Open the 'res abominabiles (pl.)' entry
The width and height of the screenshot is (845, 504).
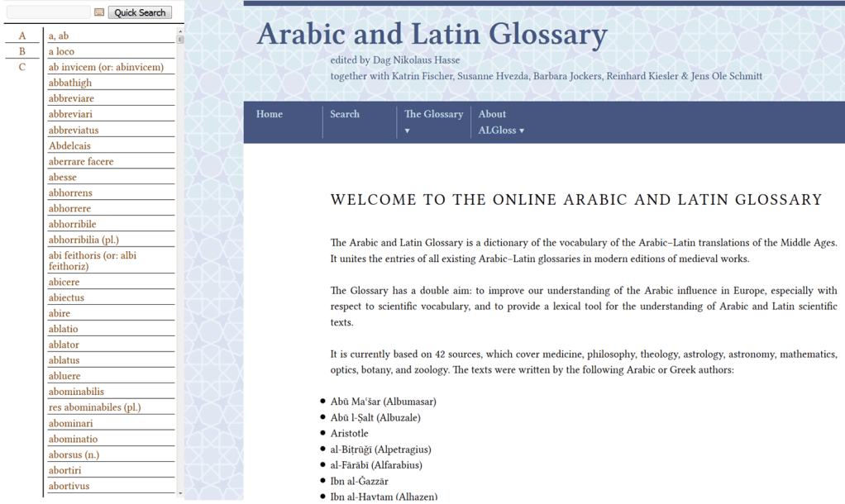(94, 407)
